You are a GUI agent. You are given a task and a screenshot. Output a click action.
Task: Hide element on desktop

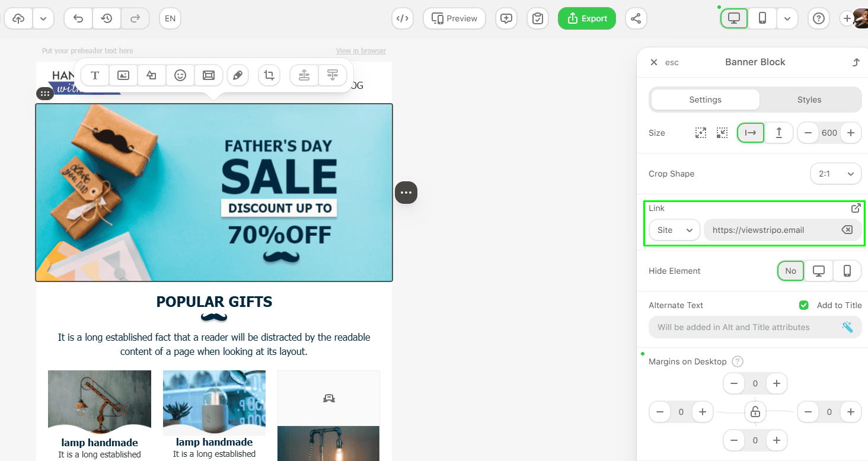819,271
